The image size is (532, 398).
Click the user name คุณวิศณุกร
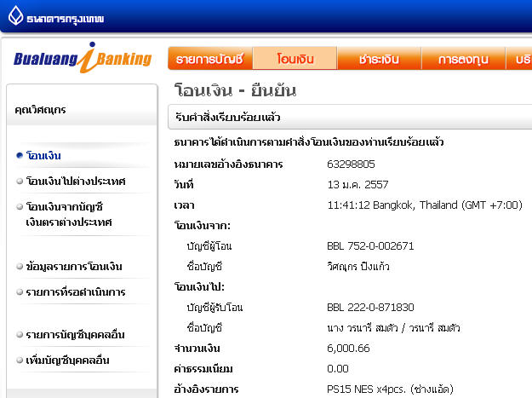tap(40, 110)
